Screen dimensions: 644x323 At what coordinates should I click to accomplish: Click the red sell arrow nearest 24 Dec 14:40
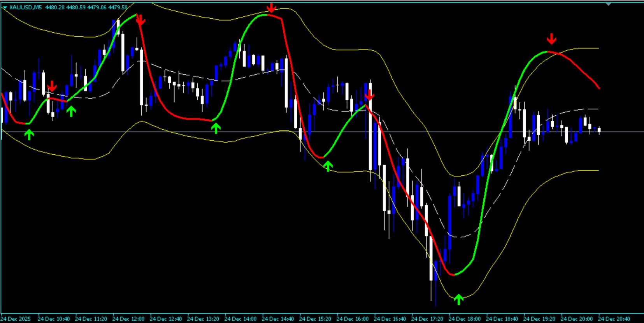click(271, 7)
